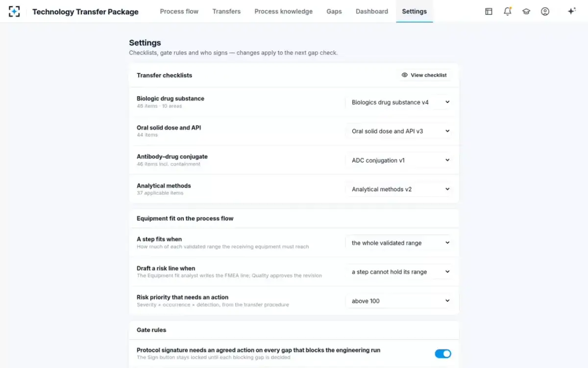Open the notifications bell
Viewport: 588px width, 368px height.
(508, 11)
